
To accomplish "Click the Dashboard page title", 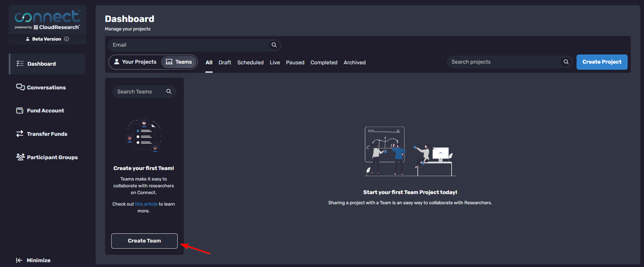I will [130, 19].
